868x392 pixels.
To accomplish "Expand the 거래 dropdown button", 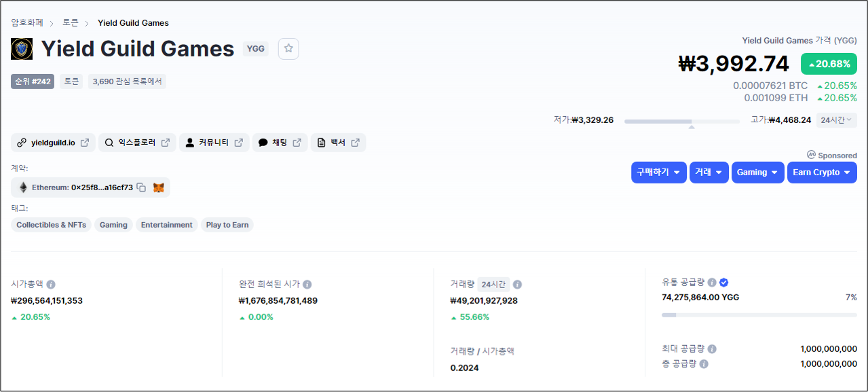I will click(709, 173).
